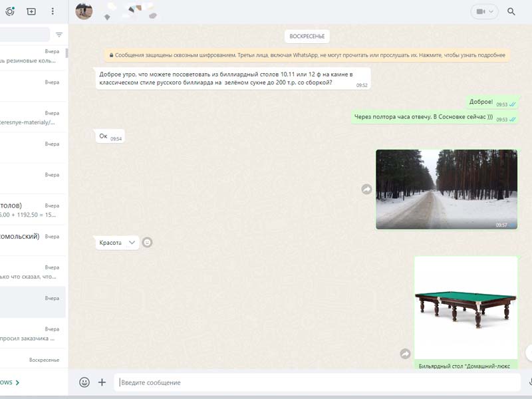Click the Windows app link arrow

(x=17, y=382)
